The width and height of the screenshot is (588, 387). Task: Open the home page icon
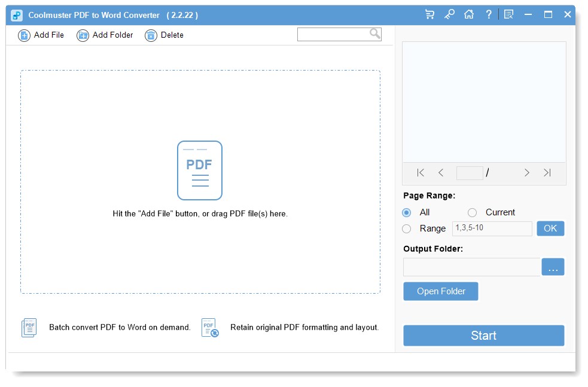click(x=469, y=14)
